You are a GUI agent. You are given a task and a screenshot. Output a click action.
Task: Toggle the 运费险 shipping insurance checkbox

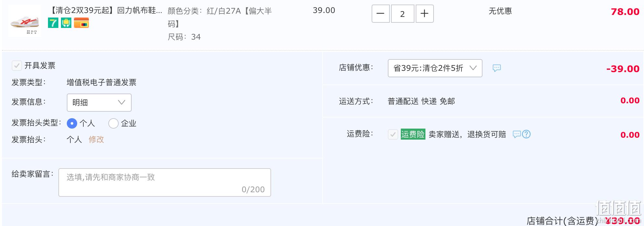click(393, 134)
